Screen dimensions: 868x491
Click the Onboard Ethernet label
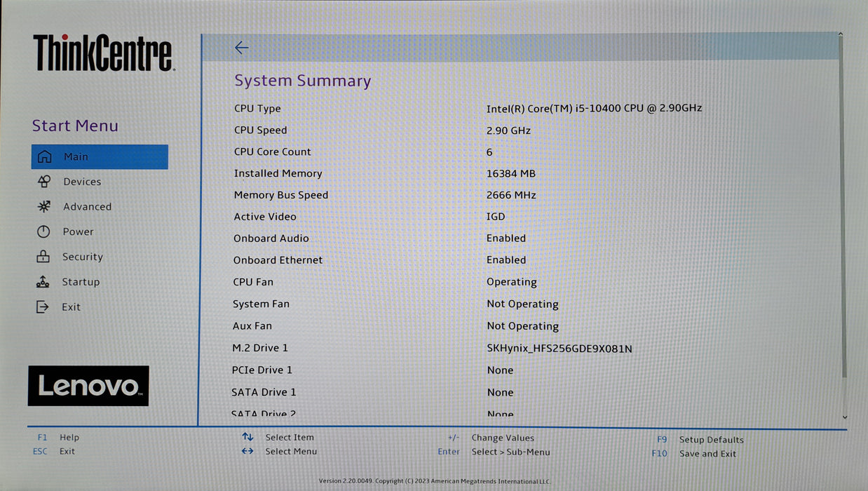[278, 260]
